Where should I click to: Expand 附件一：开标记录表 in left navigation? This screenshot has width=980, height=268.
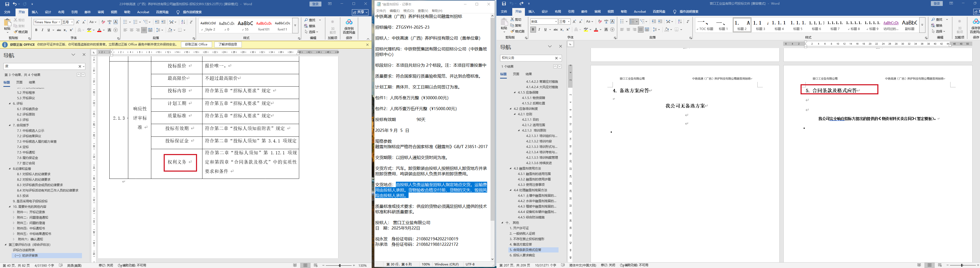[x=14, y=212]
